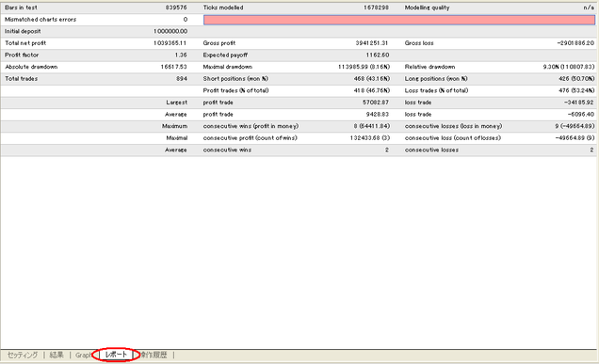This screenshot has height=364, width=599.
Task: Click the 'Largest' row heading
Action: tap(176, 103)
